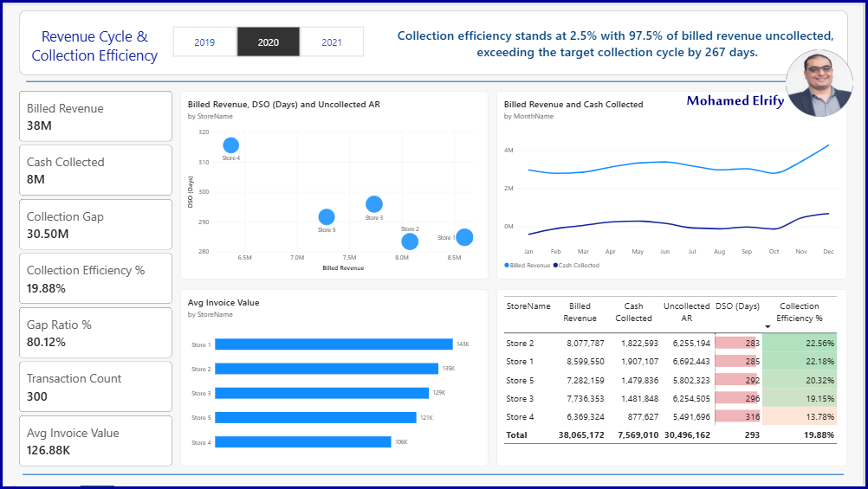Screen dimensions: 868x489
Task: Select the Store 2 scatter bubble
Action: 410,241
